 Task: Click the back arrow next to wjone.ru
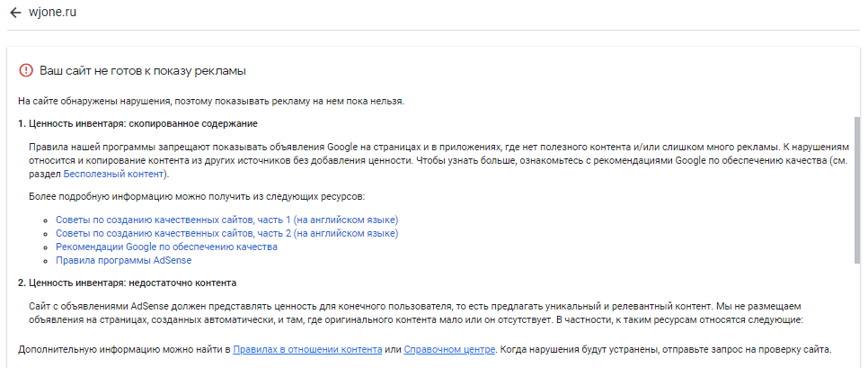[15, 13]
